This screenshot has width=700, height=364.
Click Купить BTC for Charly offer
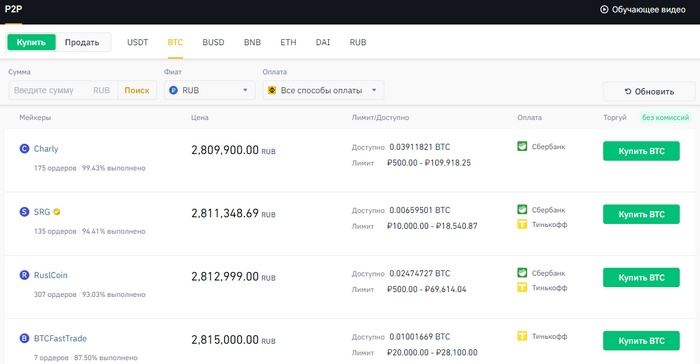tap(641, 151)
